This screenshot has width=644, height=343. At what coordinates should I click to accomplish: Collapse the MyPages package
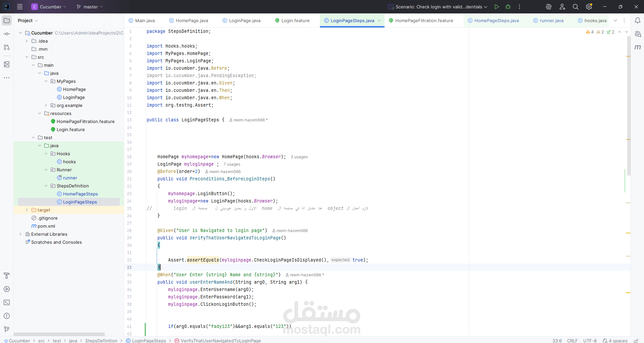pos(46,81)
